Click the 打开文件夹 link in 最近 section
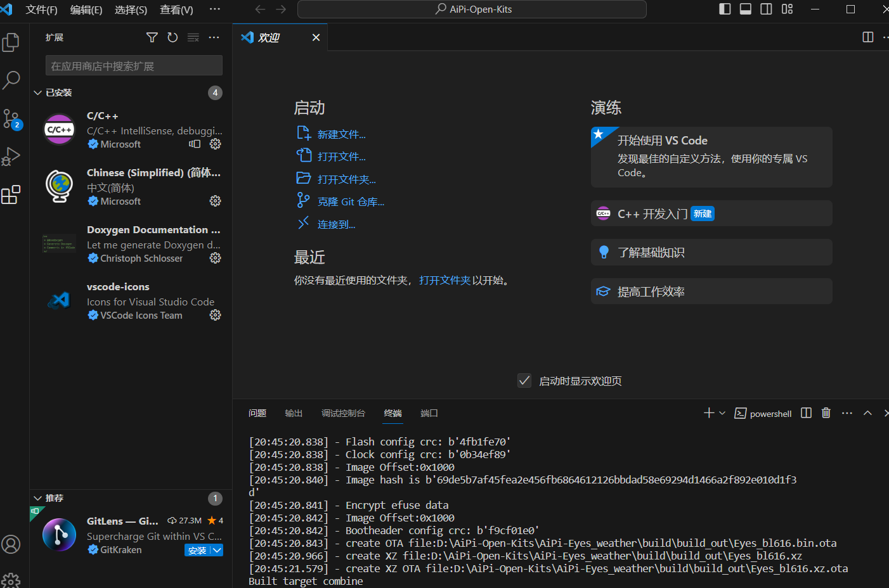 445,280
